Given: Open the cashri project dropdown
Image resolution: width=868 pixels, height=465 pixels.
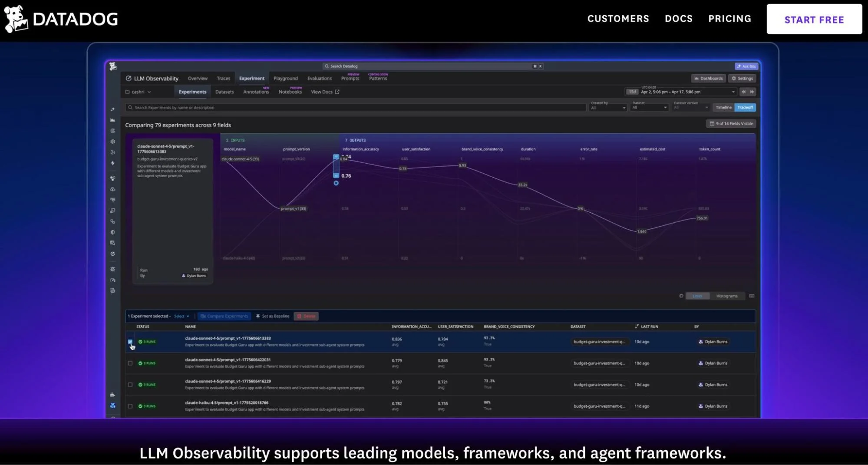Looking at the screenshot, I should point(138,92).
